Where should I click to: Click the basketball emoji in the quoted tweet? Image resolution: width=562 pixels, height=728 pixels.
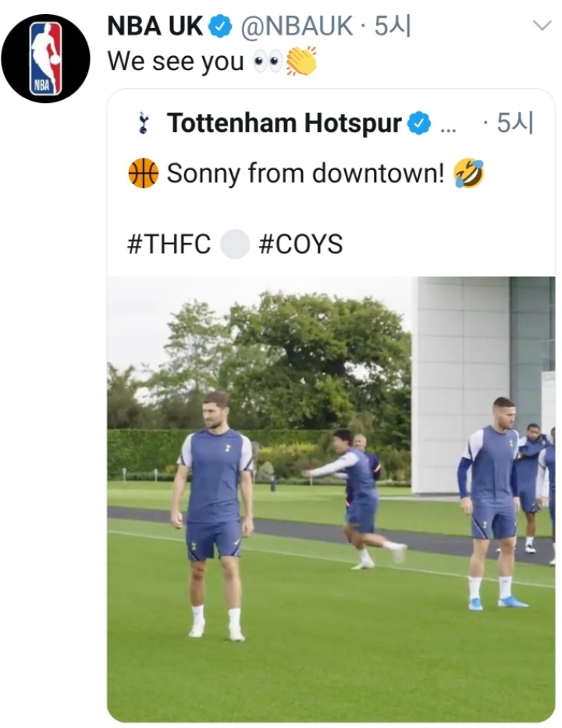(143, 173)
